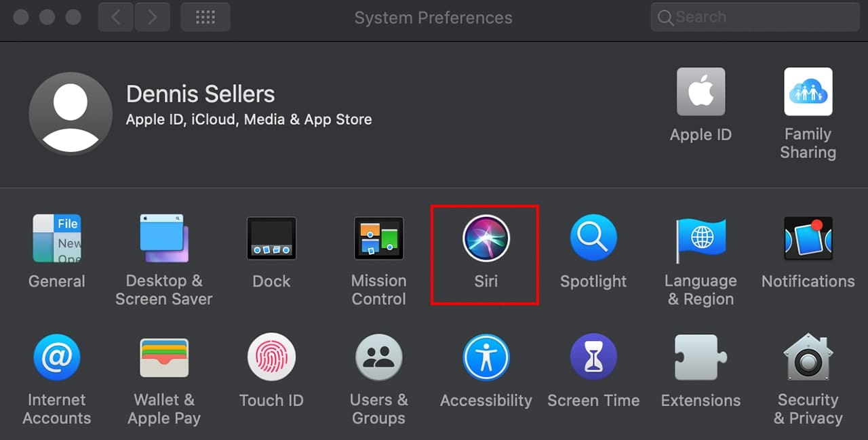Viewport: 868px width, 440px height.
Task: Open Accessibility preferences
Action: click(486, 358)
